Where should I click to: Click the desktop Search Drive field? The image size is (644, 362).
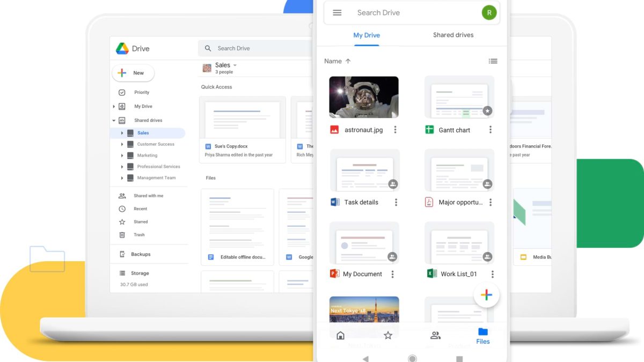255,48
